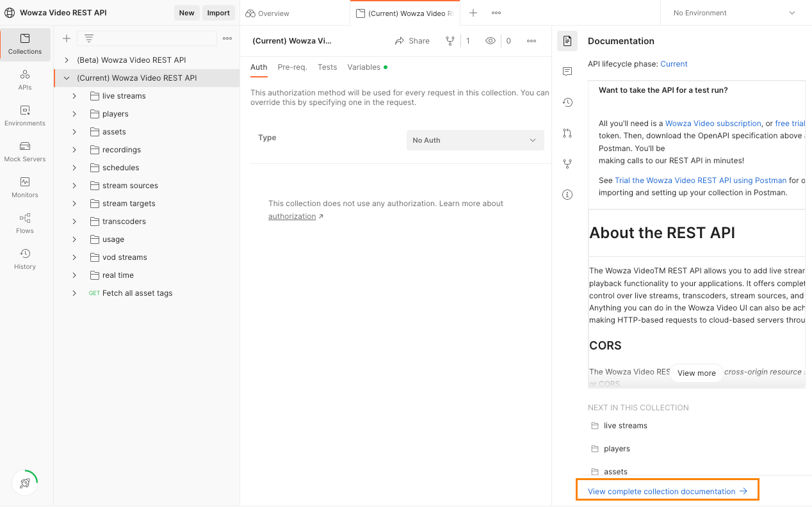Select the Documentation icon in the right panel
The height and width of the screenshot is (507, 812).
pyautogui.click(x=567, y=41)
